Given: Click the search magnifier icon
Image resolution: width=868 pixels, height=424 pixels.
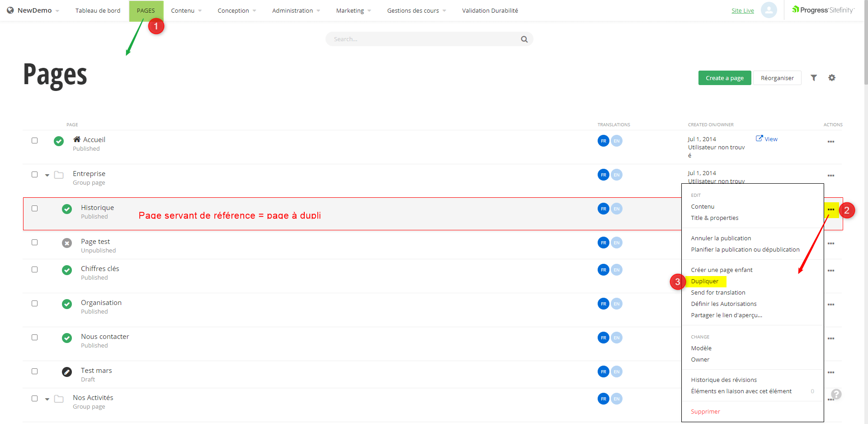Looking at the screenshot, I should (x=524, y=39).
